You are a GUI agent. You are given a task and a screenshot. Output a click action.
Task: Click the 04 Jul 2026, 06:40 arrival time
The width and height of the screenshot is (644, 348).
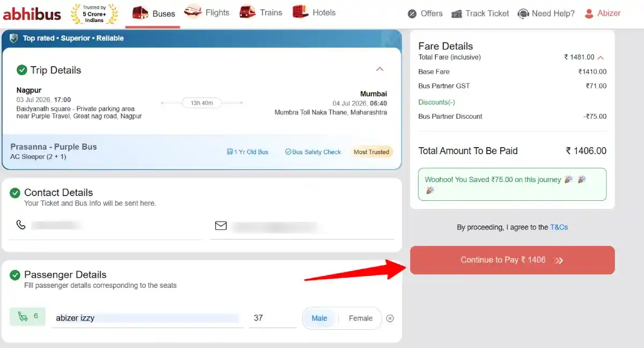click(x=360, y=104)
